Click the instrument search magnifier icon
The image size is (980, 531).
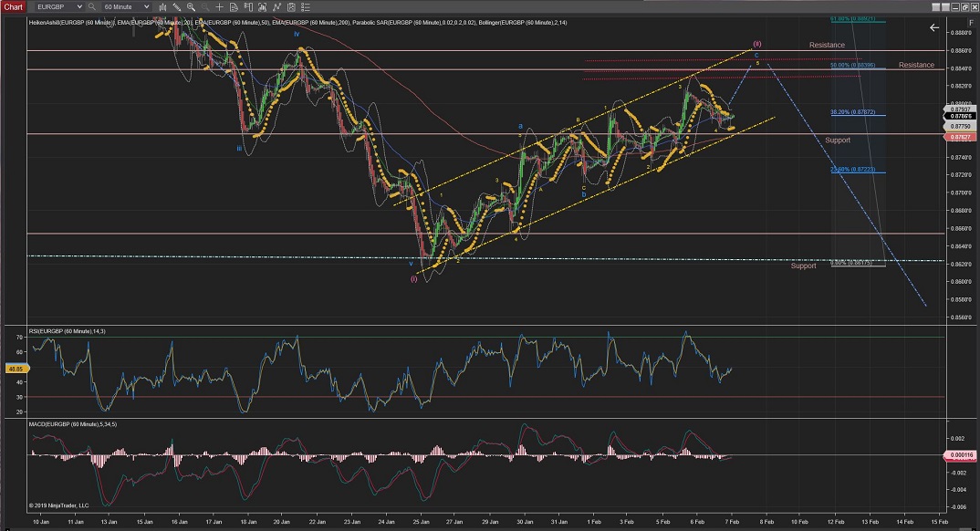(91, 6)
